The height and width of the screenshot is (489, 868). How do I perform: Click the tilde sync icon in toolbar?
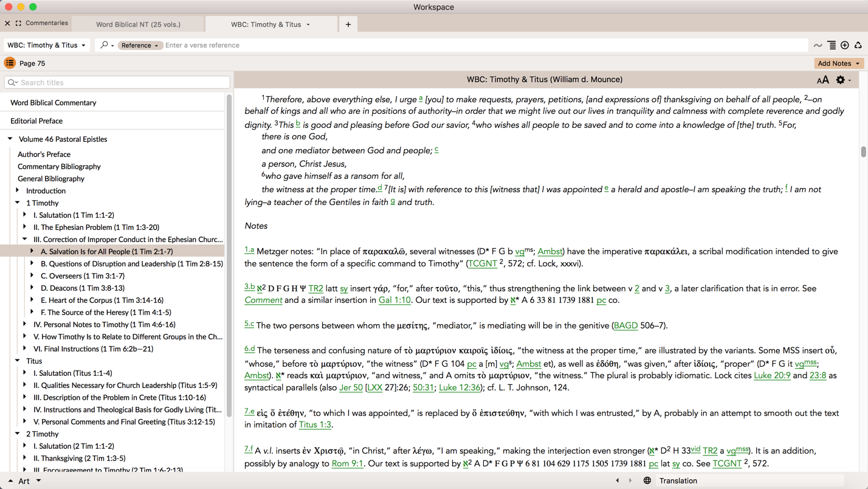pos(818,45)
